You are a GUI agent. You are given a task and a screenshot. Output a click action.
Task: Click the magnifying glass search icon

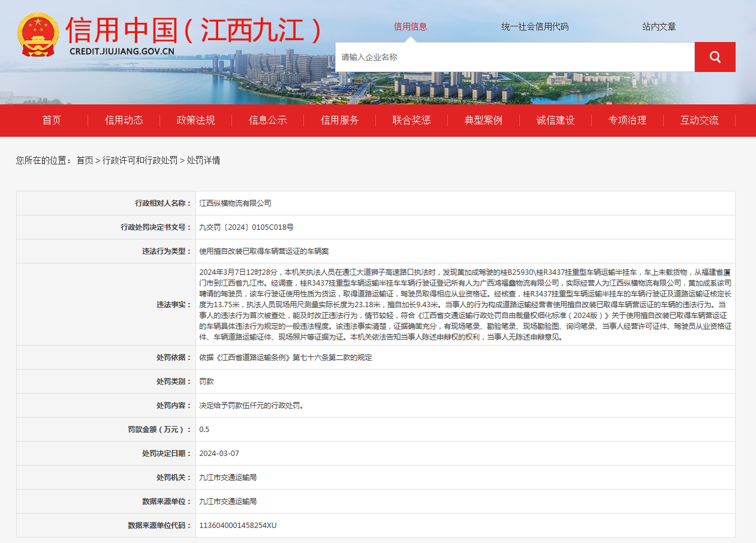coord(715,56)
